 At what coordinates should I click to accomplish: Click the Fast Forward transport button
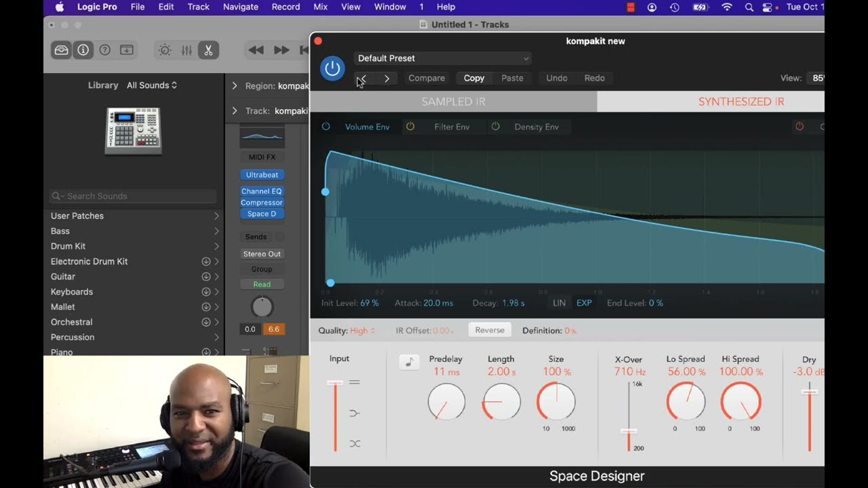pyautogui.click(x=281, y=50)
